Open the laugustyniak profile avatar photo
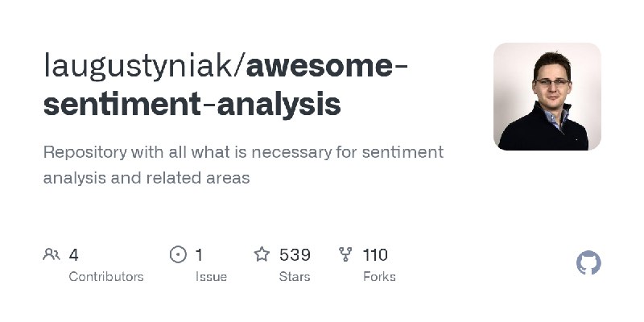The image size is (644, 322). tap(547, 97)
